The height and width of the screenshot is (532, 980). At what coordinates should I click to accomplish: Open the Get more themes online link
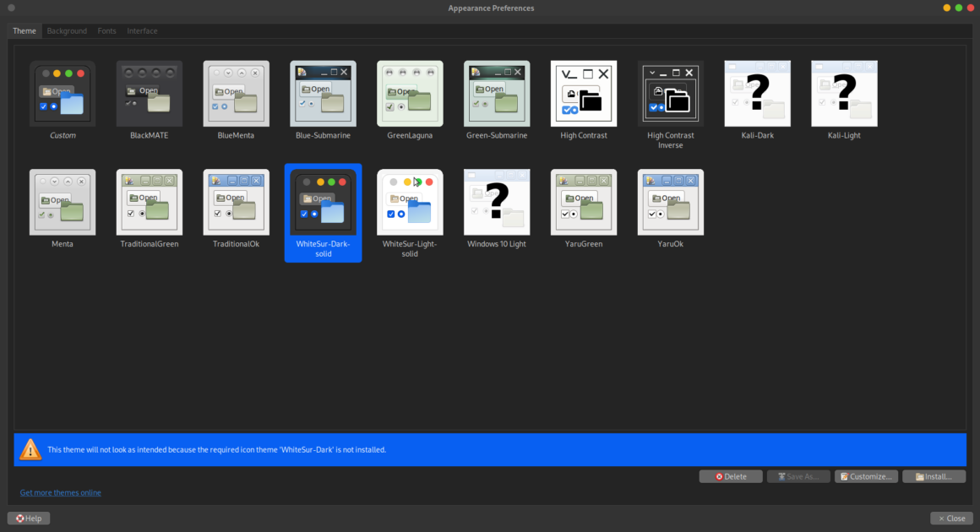pyautogui.click(x=60, y=492)
